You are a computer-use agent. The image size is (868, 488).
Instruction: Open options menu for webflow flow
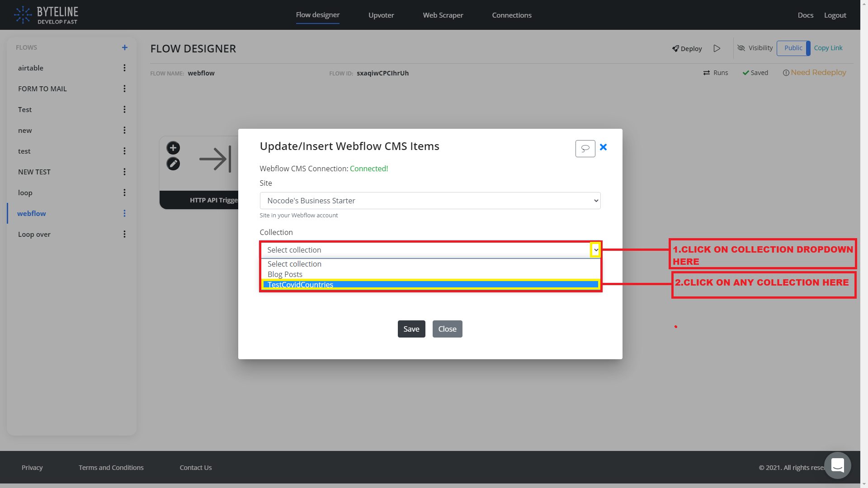[x=124, y=213]
